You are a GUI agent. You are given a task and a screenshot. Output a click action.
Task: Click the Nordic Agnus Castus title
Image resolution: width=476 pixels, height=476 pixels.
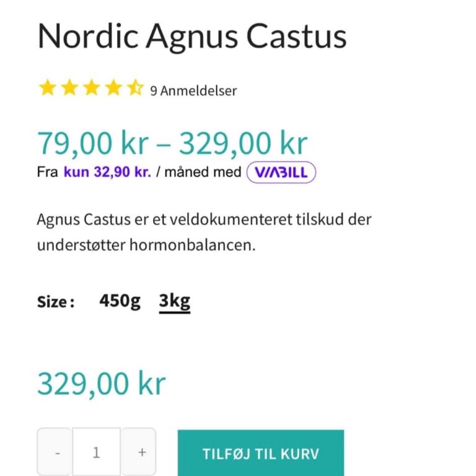[192, 37]
